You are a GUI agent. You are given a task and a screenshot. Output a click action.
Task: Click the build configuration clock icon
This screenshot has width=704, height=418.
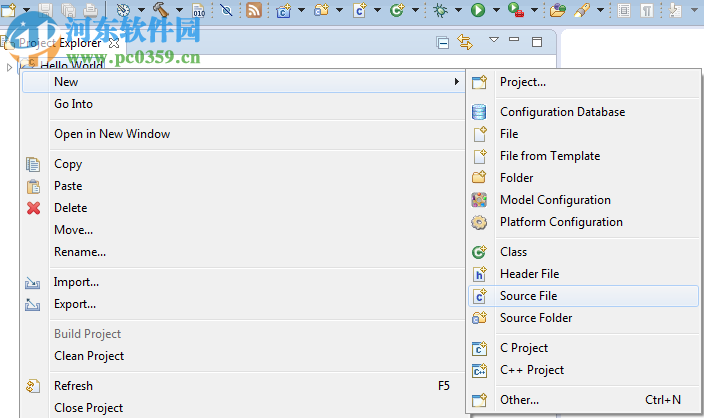(123, 9)
